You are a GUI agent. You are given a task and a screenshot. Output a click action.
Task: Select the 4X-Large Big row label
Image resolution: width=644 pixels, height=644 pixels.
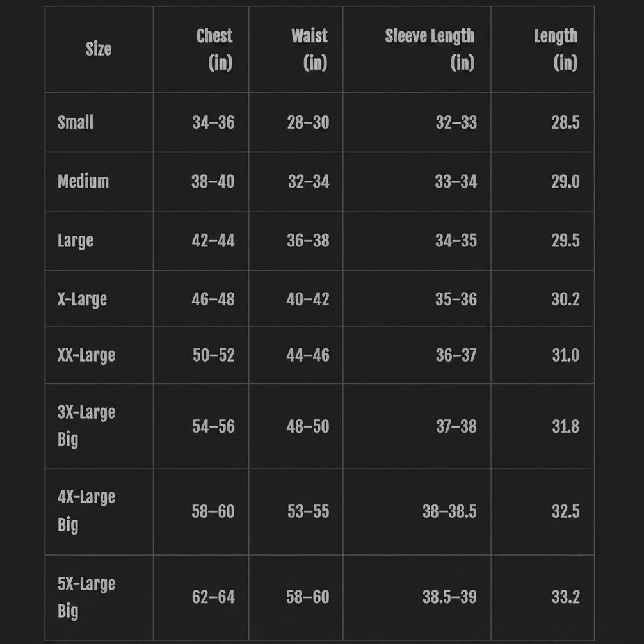click(86, 511)
